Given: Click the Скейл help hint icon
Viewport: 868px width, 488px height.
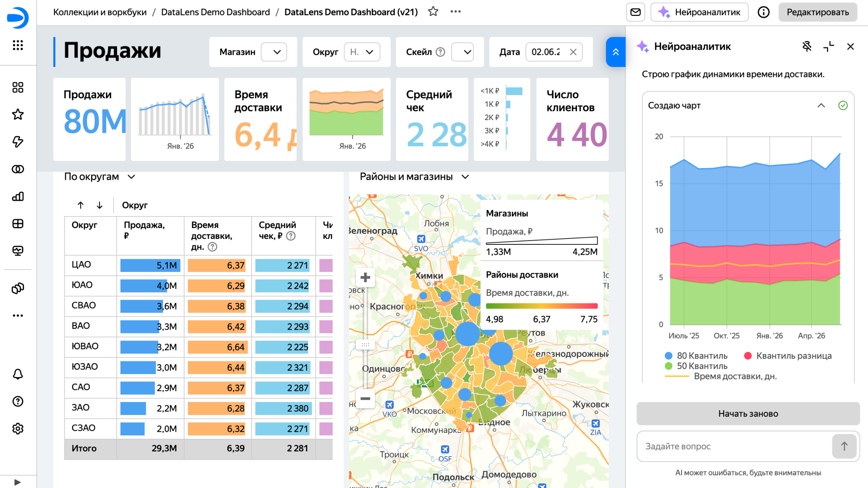Looking at the screenshot, I should point(440,52).
